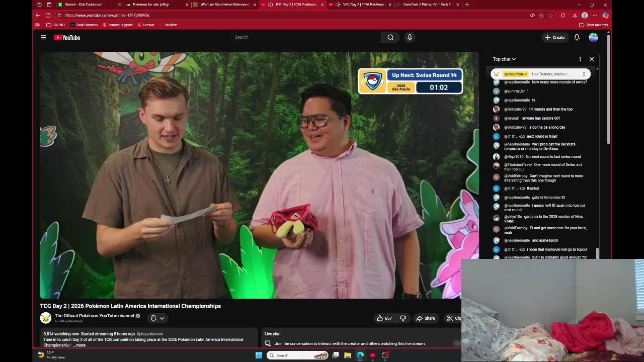Like the video with 657 likes

click(384, 318)
